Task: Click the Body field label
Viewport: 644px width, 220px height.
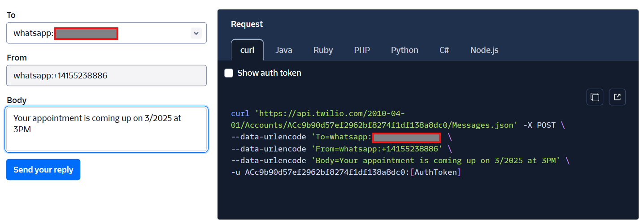Action: coord(17,100)
